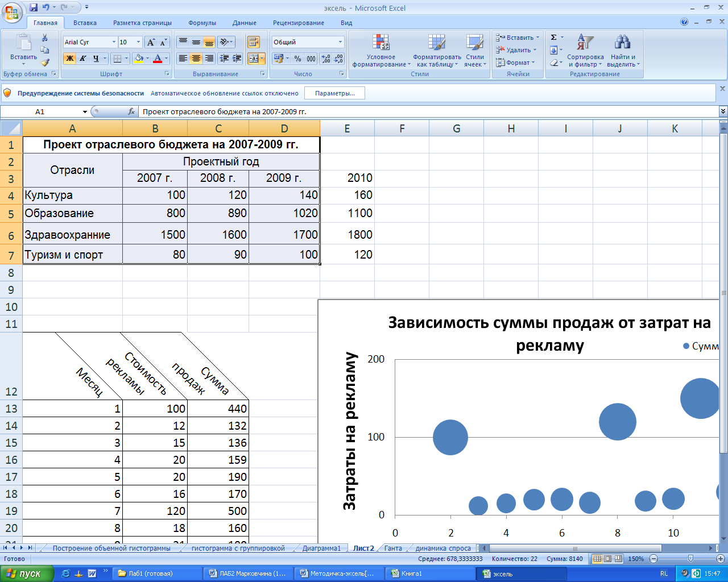Screen dimensions: 728x582
Task: Align text to bottom of cell
Action: [x=209, y=42]
